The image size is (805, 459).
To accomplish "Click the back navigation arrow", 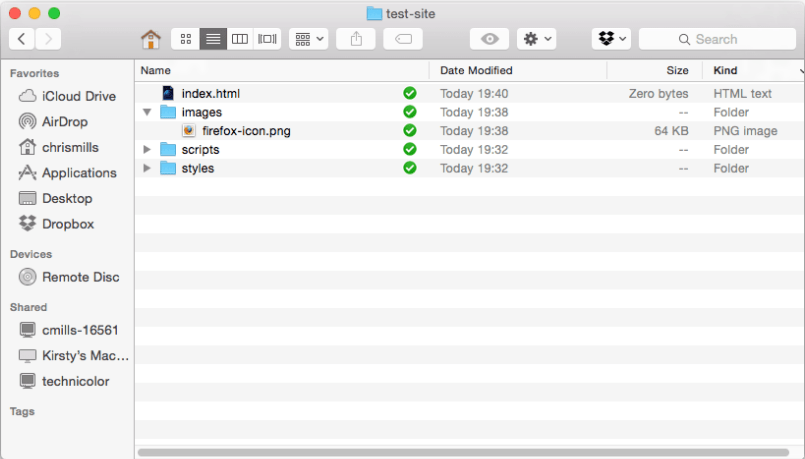I will [22, 39].
